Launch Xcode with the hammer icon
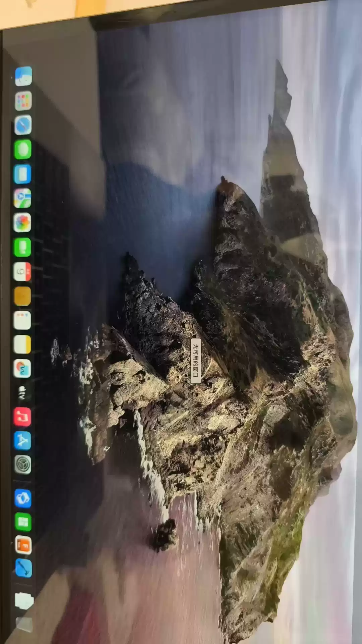The image size is (362, 644). pos(23,569)
